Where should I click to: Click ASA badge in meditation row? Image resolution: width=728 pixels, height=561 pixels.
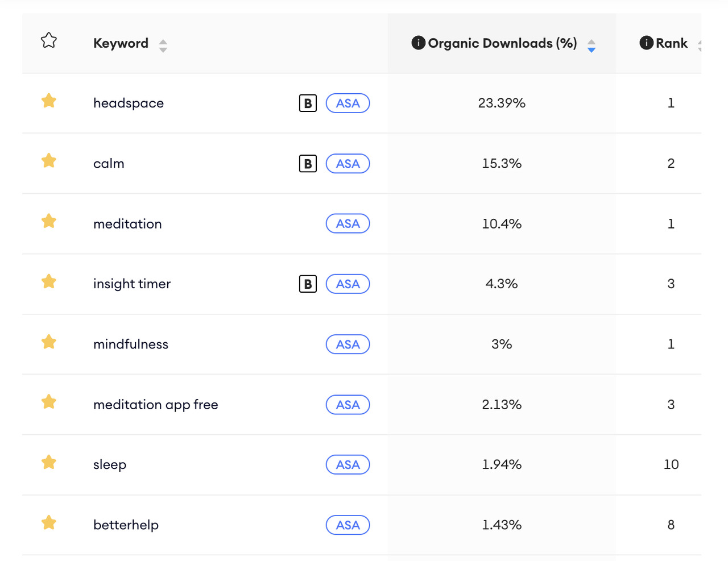pyautogui.click(x=348, y=223)
